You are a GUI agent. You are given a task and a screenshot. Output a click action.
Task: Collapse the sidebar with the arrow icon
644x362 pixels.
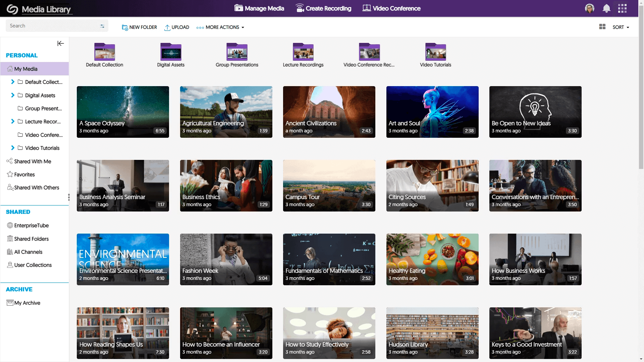point(61,44)
